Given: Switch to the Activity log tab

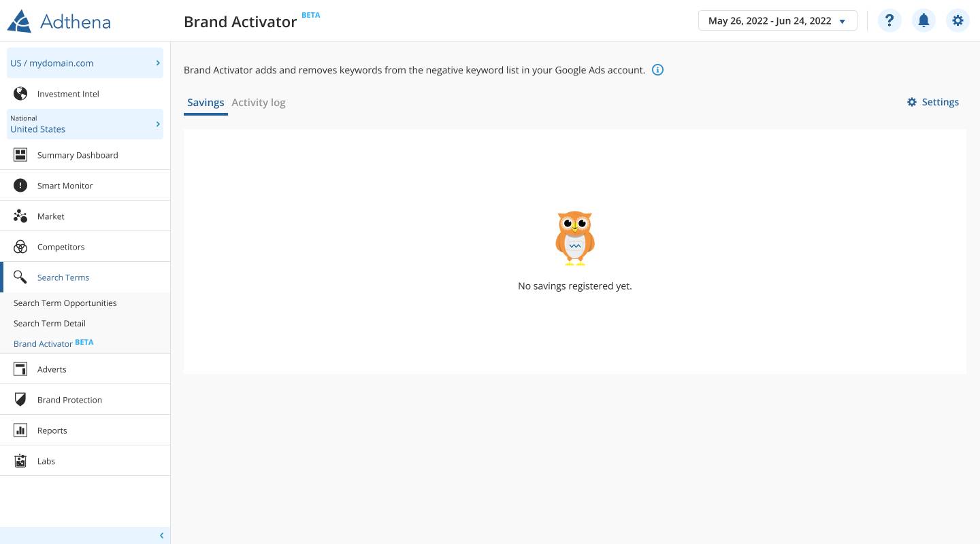Looking at the screenshot, I should click(x=258, y=103).
